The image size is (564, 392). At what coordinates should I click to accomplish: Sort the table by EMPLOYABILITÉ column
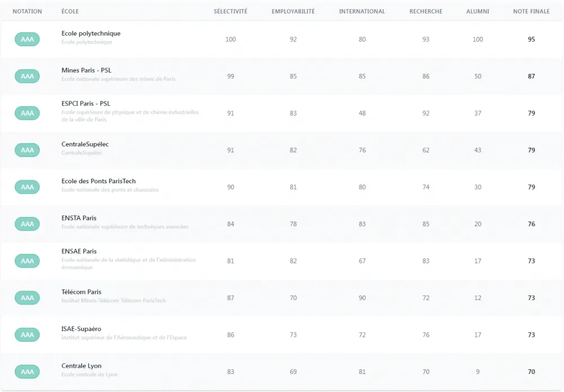coord(293,11)
